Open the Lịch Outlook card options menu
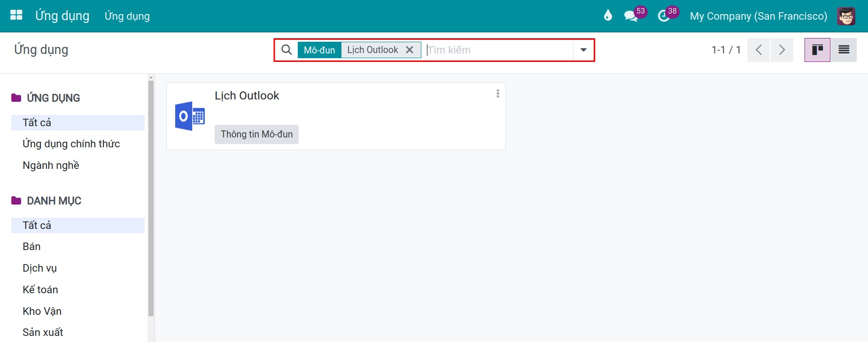The image size is (868, 342). pyautogui.click(x=498, y=94)
